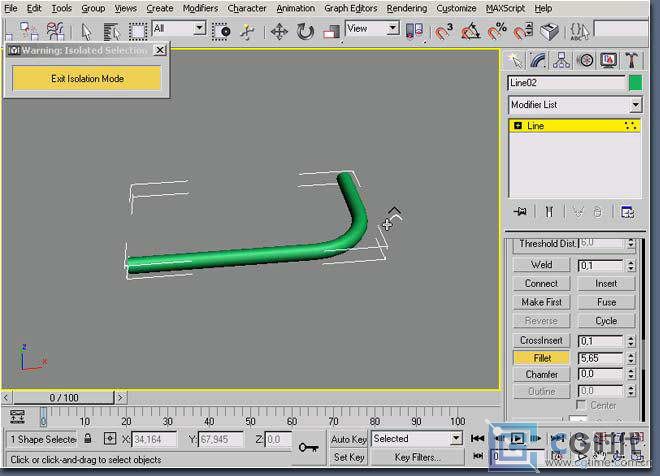Go to the end frame
The width and height of the screenshot is (660, 476).
click(x=557, y=439)
